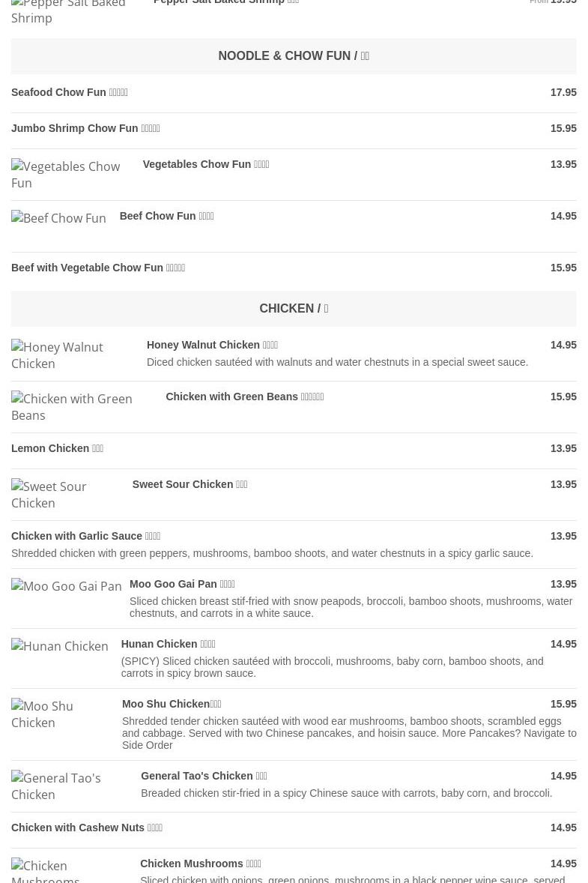Click the Noodle & Chow Fun section header
Screen dimensions: 588x883
pos(294,56)
